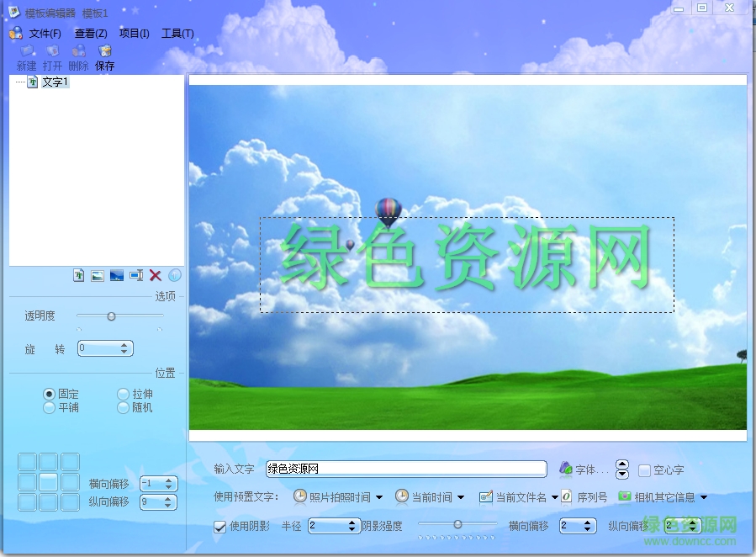Click the add text layer icon
This screenshot has height=557, width=756.
(x=79, y=275)
